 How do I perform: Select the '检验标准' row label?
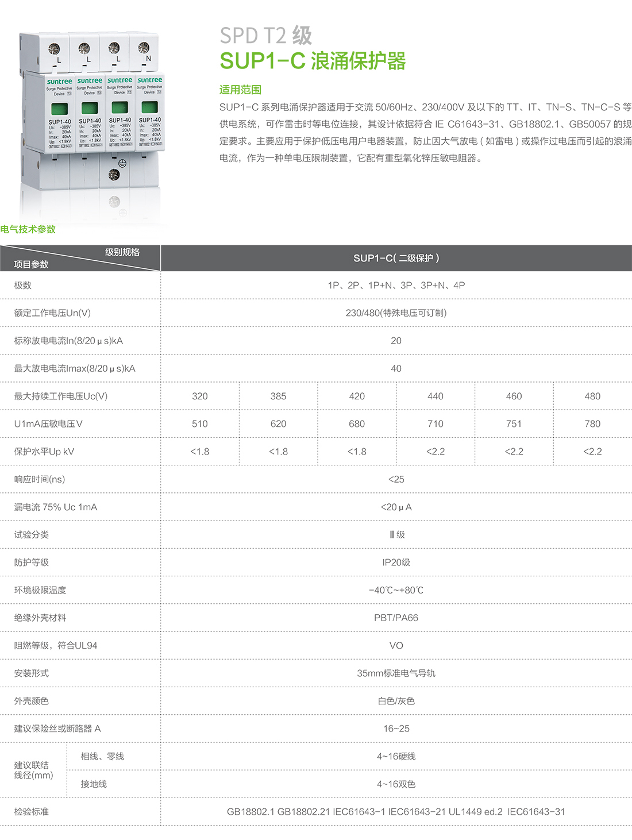click(x=32, y=811)
